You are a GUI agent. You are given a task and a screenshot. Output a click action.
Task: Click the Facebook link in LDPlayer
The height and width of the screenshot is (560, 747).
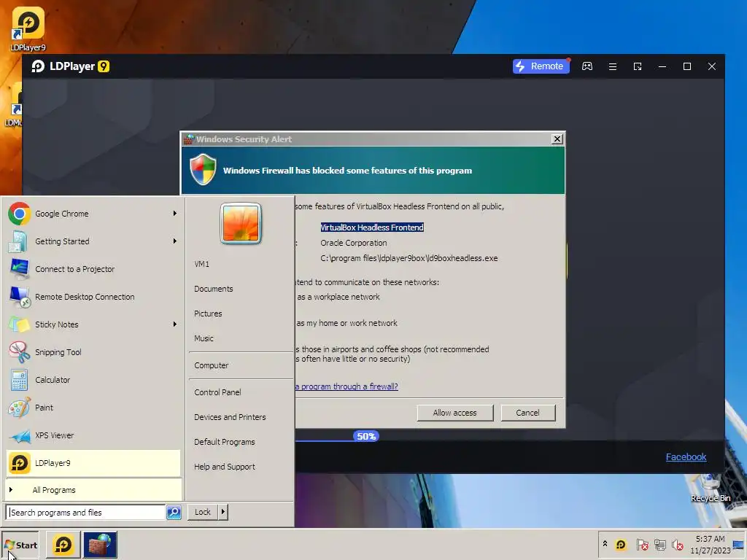[686, 456]
